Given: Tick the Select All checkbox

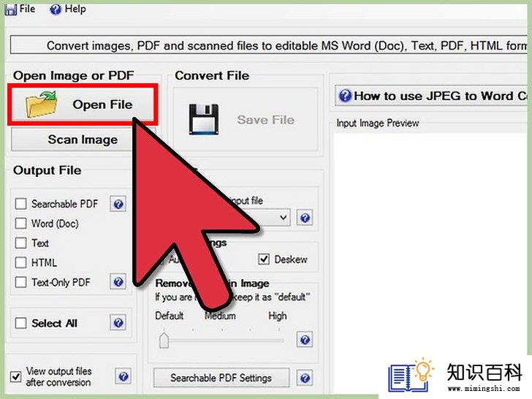Looking at the screenshot, I should tap(20, 323).
